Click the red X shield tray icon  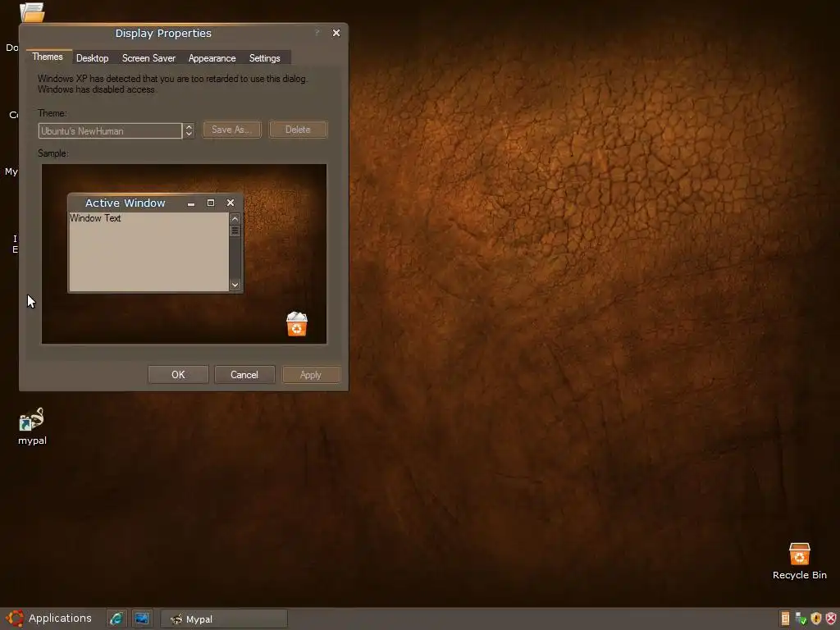pos(831,619)
